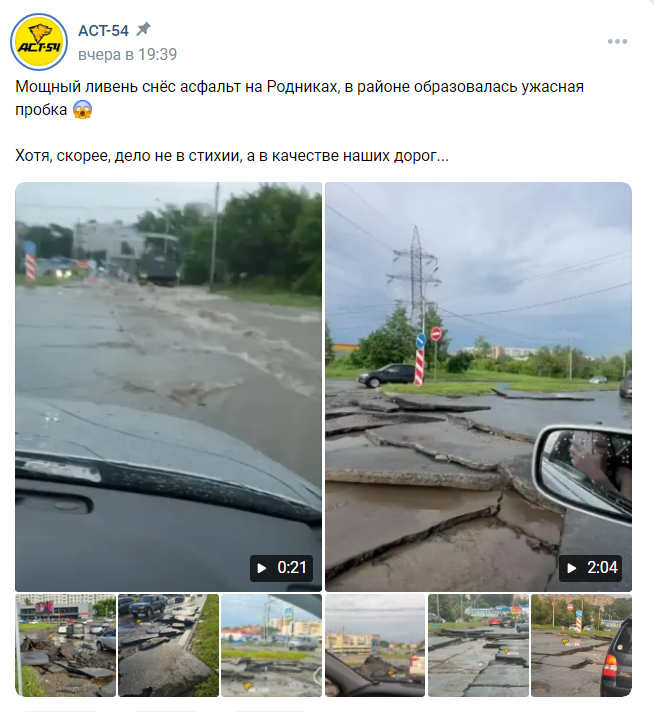Open sixth thumbnail with dark SUV rear
Screen dimensions: 654x712
tap(581, 645)
